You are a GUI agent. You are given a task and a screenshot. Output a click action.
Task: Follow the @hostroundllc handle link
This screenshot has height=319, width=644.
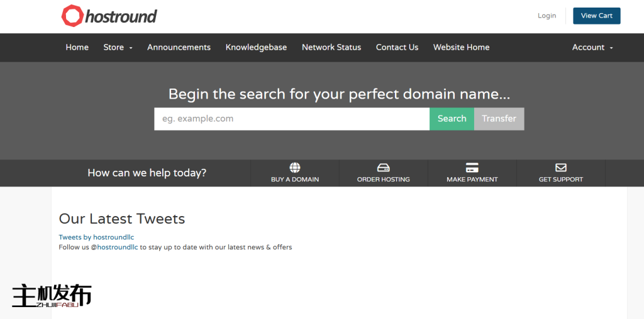117,247
